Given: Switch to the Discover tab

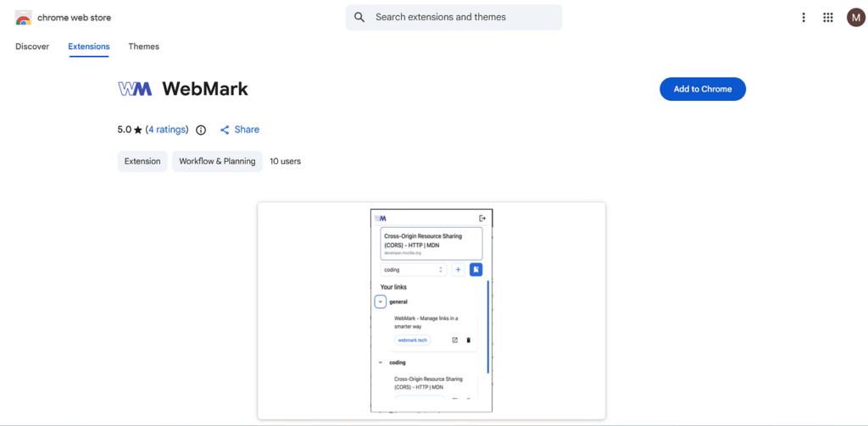Looking at the screenshot, I should coord(32,47).
